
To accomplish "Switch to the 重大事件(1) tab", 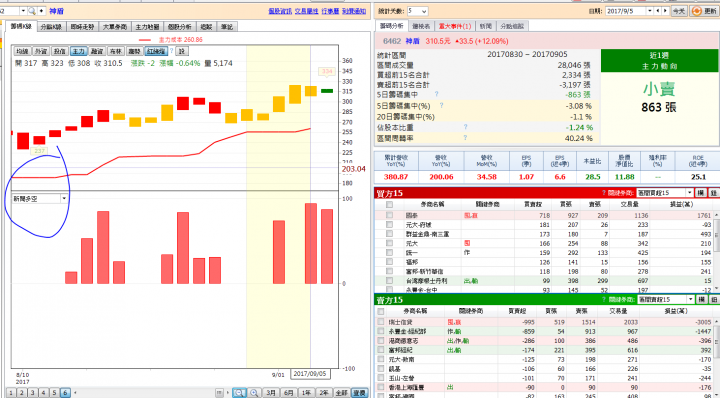I will click(455, 27).
